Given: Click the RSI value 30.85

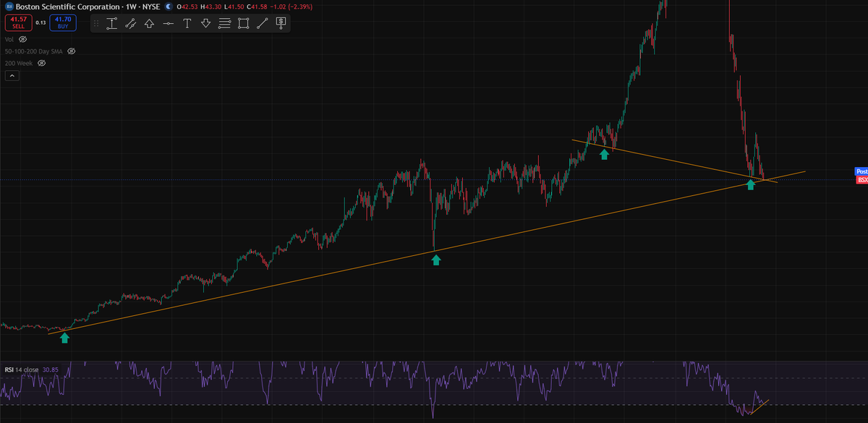Looking at the screenshot, I should click(51, 369).
